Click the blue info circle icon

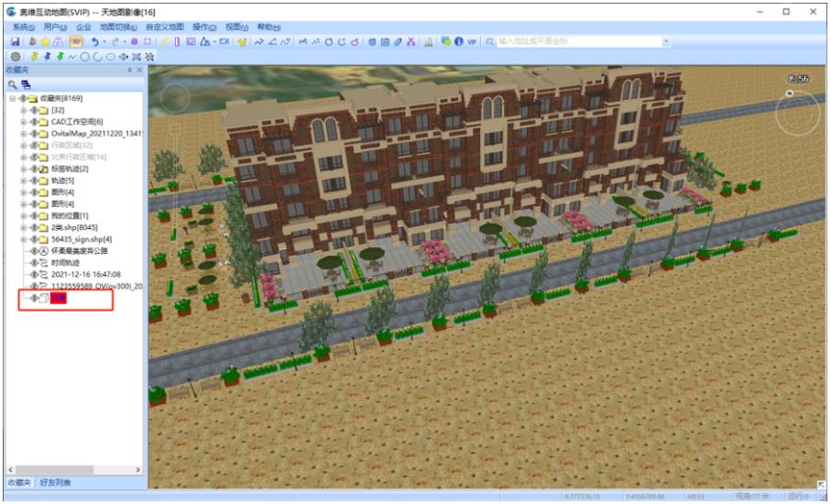pos(459,41)
